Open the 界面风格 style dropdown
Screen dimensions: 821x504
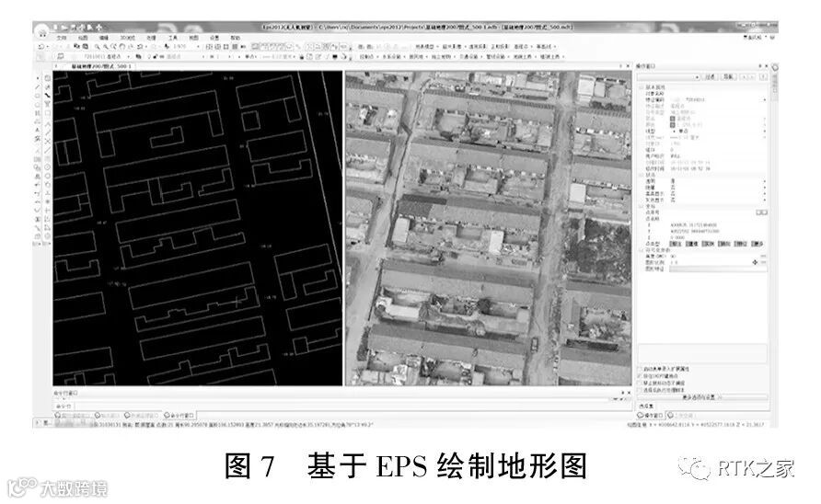(756, 38)
